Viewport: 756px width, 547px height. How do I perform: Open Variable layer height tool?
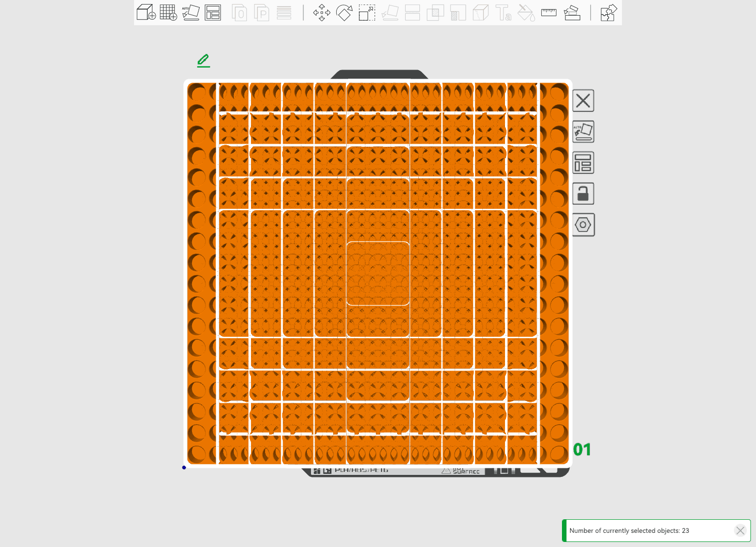pos(284,13)
